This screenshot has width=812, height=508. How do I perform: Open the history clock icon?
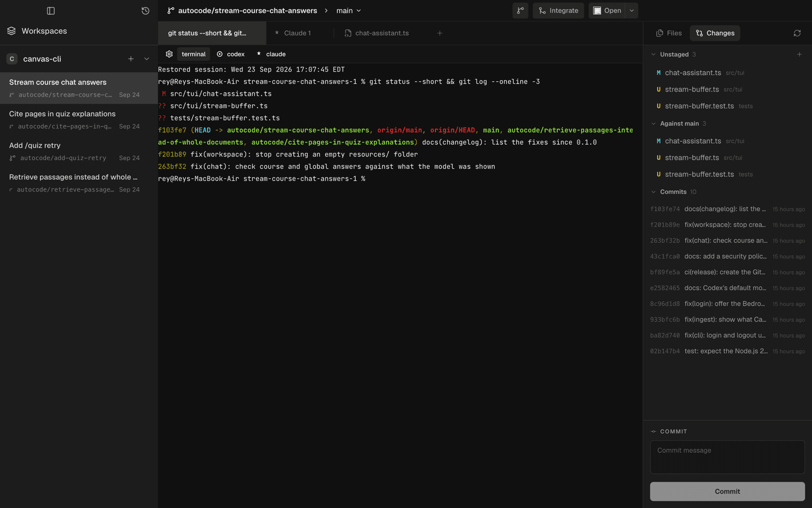point(145,11)
